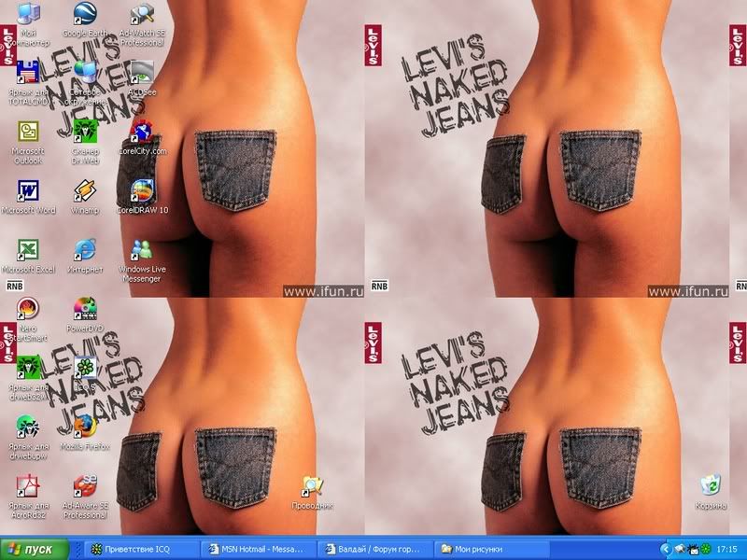Click the taskbar clock 17:15

[727, 549]
